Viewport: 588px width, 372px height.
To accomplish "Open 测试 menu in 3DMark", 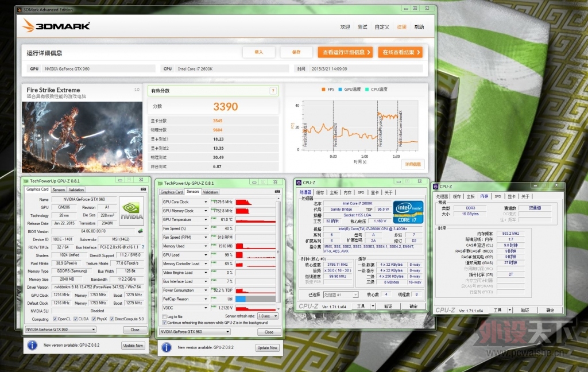I will (x=362, y=27).
